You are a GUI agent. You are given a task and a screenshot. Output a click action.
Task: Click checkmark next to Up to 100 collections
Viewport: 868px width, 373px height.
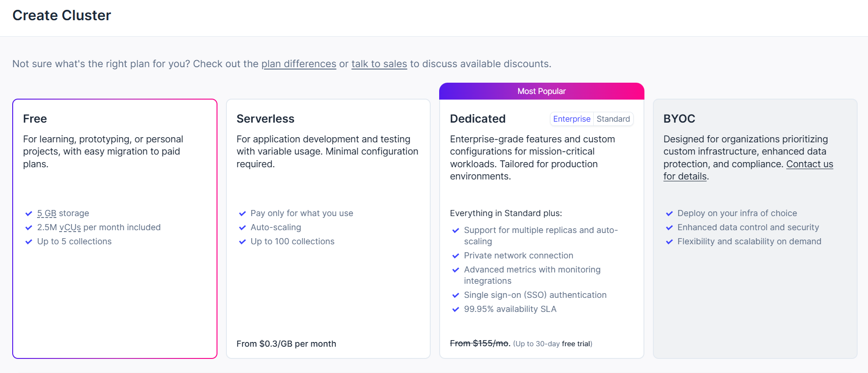(242, 242)
